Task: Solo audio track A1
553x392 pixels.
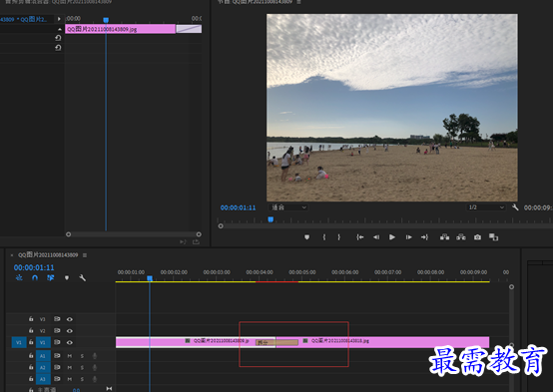Action: (82, 356)
